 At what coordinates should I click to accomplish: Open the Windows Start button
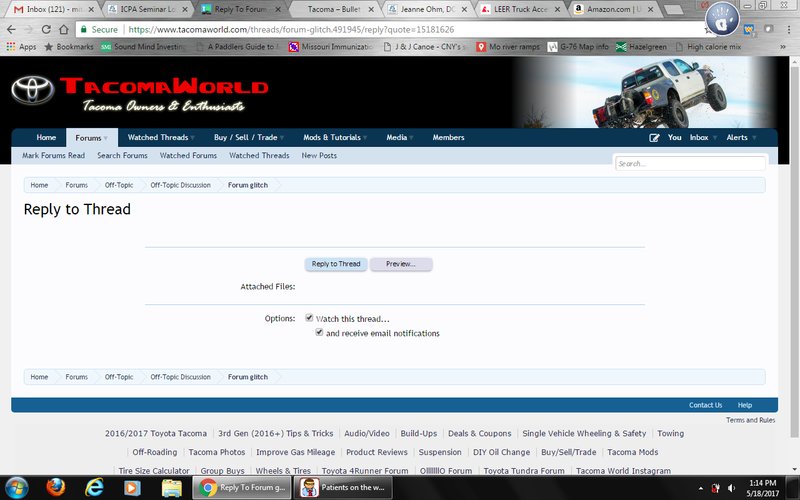pyautogui.click(x=17, y=488)
